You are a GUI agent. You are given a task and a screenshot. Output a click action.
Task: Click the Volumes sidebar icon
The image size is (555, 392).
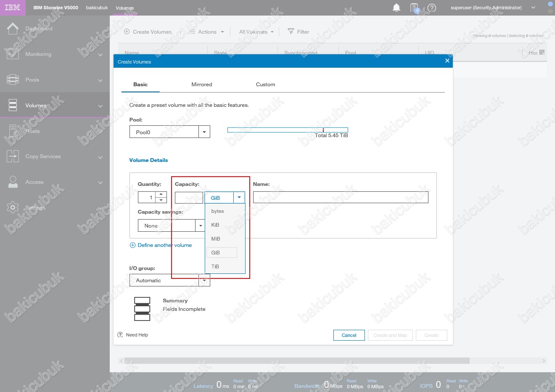tap(13, 105)
